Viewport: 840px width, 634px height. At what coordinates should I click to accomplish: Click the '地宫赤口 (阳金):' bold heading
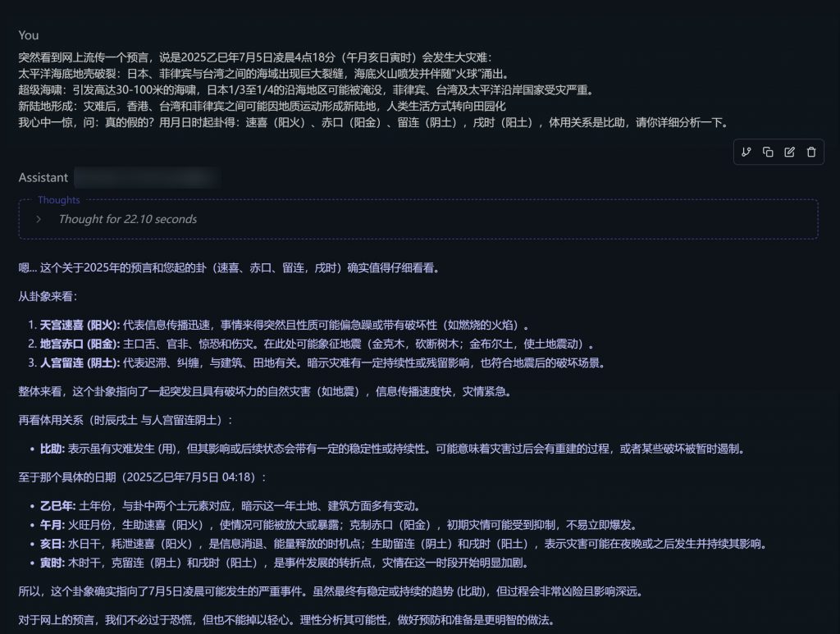tap(80, 344)
